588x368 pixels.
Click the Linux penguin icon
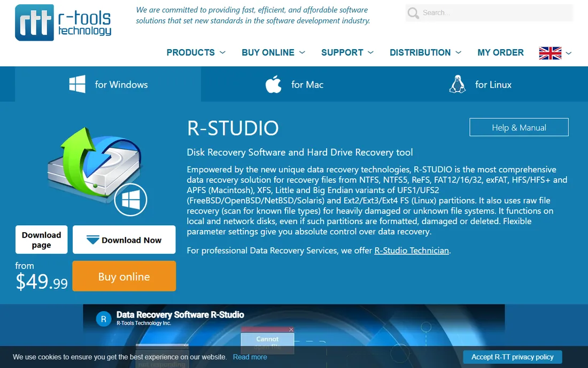458,84
